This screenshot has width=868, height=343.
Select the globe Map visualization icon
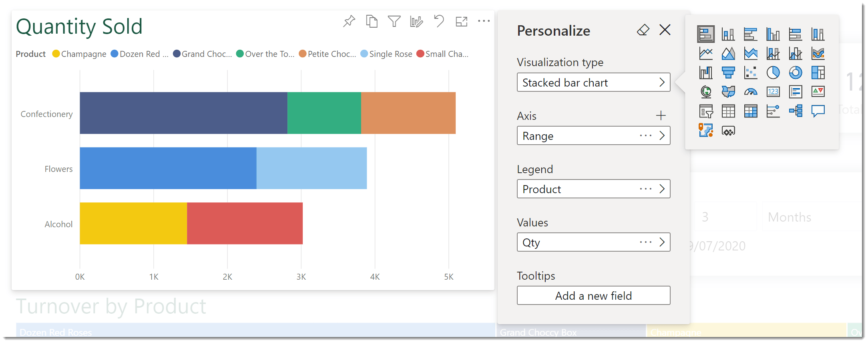706,92
